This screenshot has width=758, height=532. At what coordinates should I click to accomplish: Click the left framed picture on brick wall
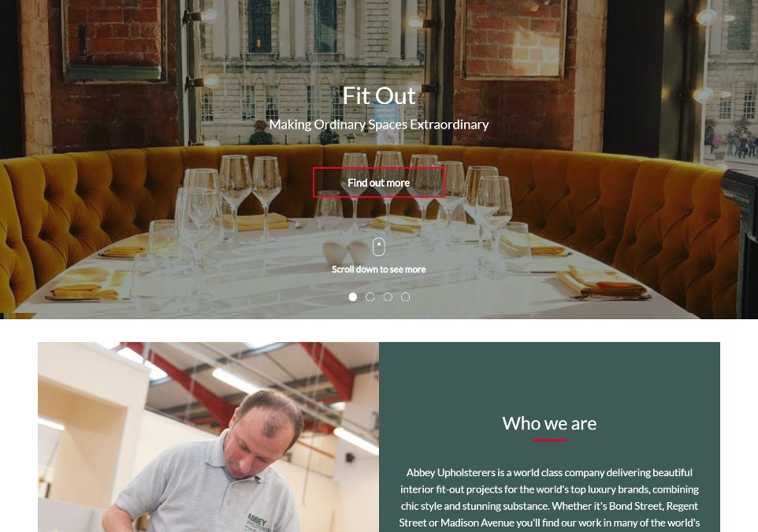[x=114, y=39]
